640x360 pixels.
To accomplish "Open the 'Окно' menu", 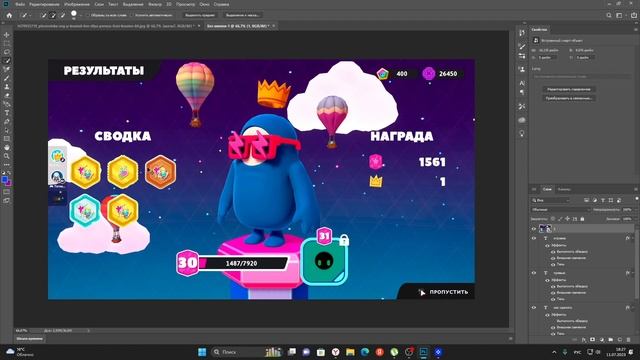I will coord(204,4).
